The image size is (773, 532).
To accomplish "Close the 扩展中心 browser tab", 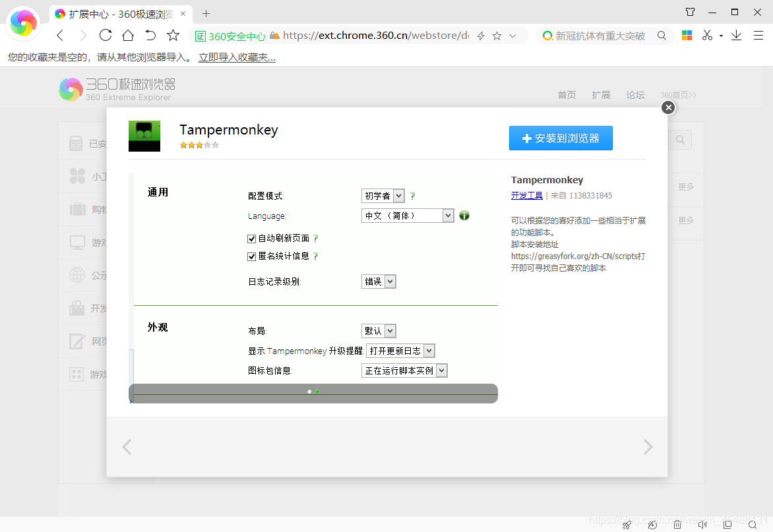I will click(x=183, y=14).
